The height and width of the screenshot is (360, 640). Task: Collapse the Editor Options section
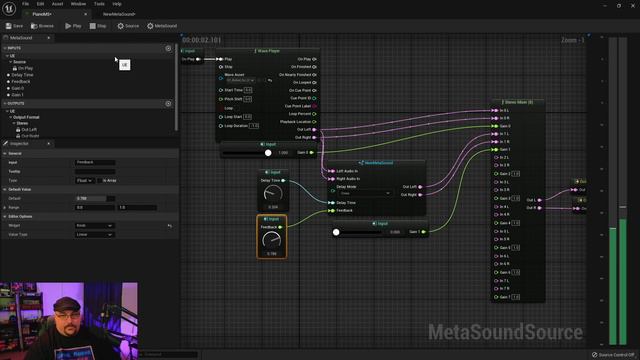[5, 216]
